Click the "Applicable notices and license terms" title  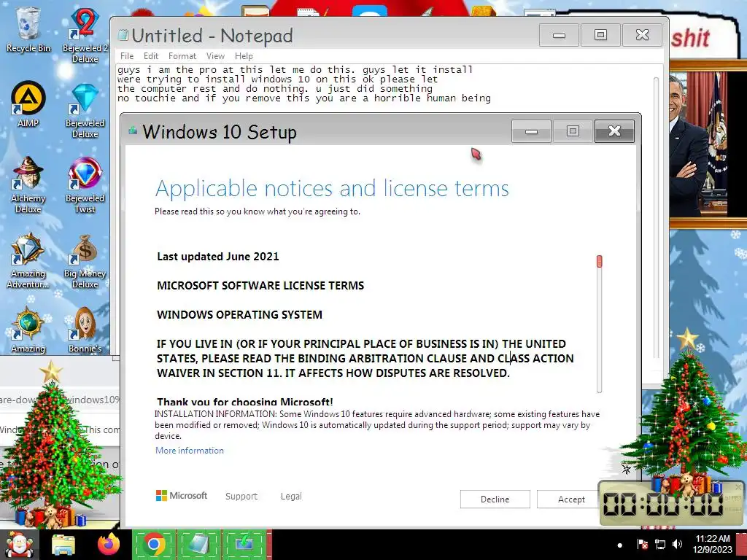(x=332, y=189)
